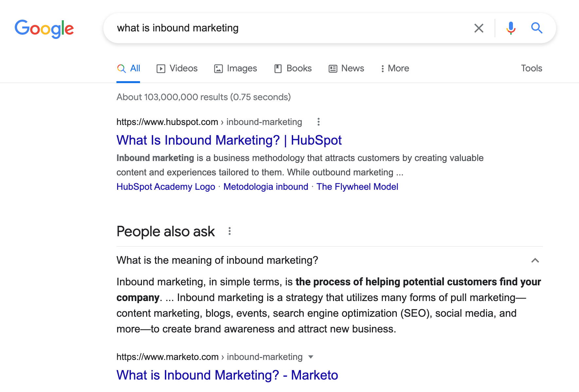
Task: Open the Tools filter options
Action: coord(531,68)
